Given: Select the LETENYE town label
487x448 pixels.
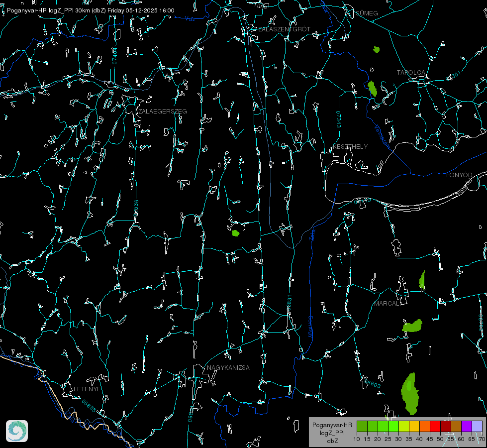Looking at the screenshot, I should [x=87, y=389].
